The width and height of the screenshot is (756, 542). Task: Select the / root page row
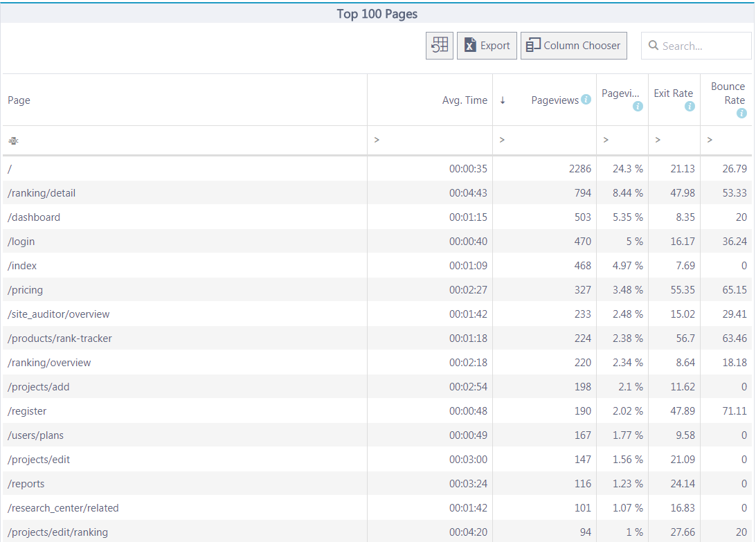tap(377, 169)
